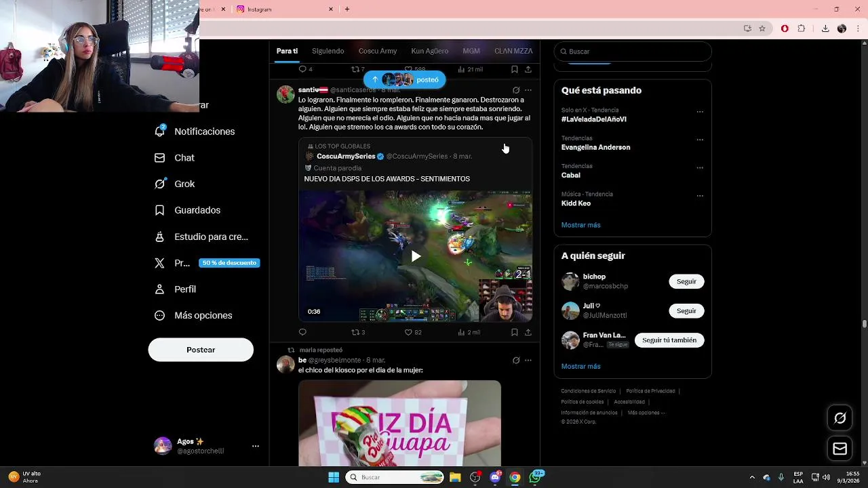
Task: Open options for Cabal trend
Action: point(700,167)
